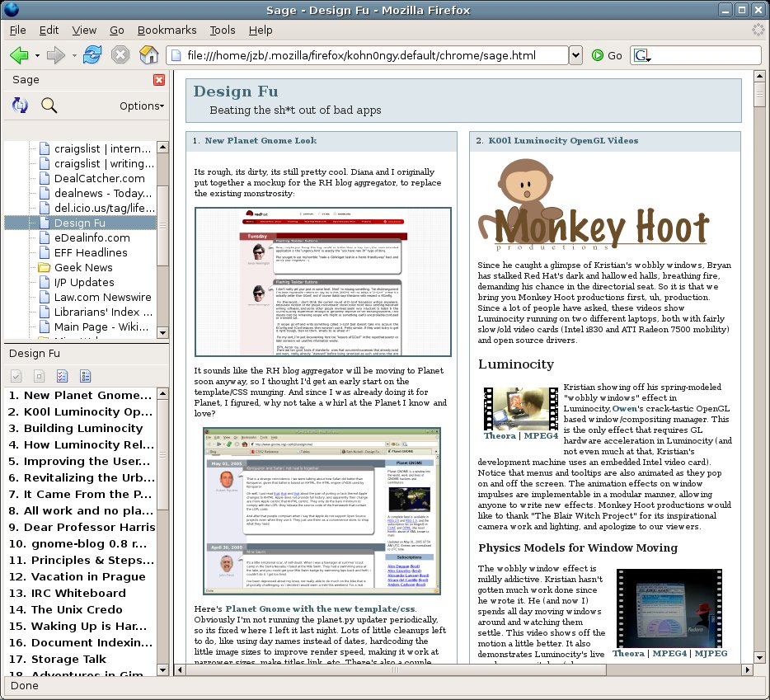Click the wobbly windows film strip thumbnail
This screenshot has width=770, height=700.
[x=520, y=409]
